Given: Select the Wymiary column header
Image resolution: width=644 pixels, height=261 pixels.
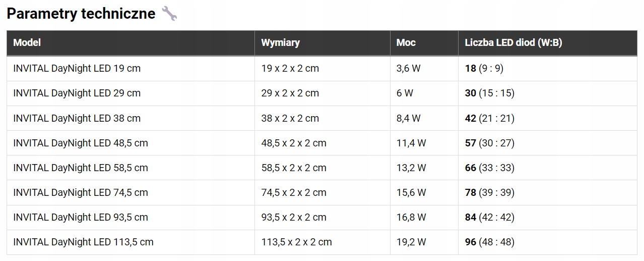Looking at the screenshot, I should pyautogui.click(x=280, y=42).
